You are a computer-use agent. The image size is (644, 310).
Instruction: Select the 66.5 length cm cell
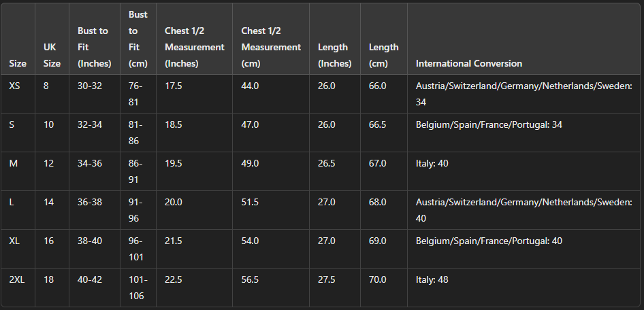pyautogui.click(x=378, y=124)
